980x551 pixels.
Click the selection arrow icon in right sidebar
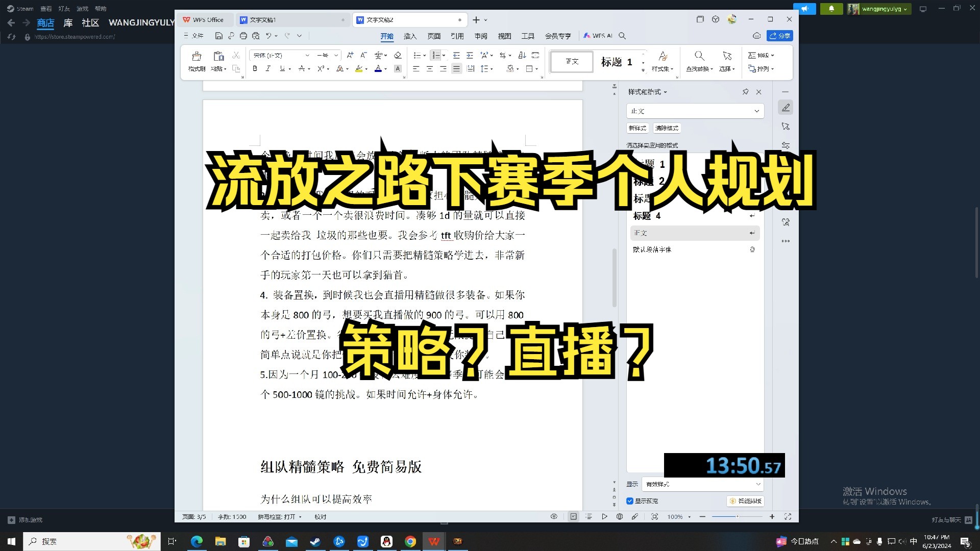pyautogui.click(x=786, y=127)
